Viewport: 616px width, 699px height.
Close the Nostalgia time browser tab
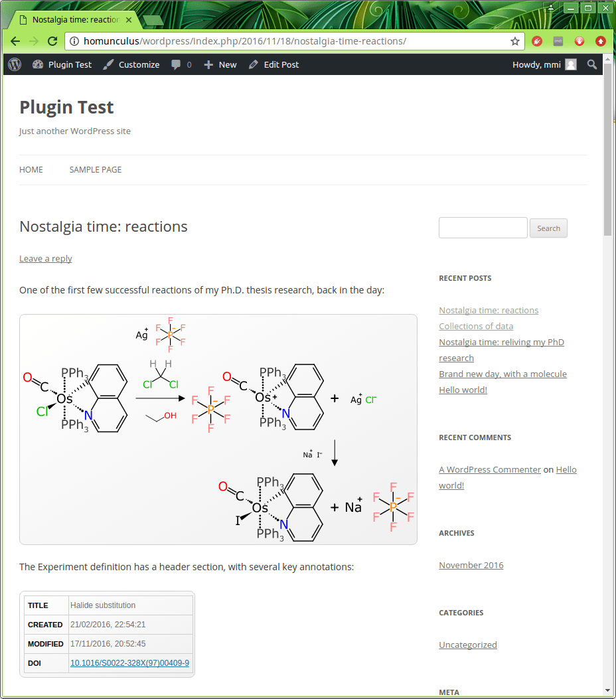pos(129,20)
